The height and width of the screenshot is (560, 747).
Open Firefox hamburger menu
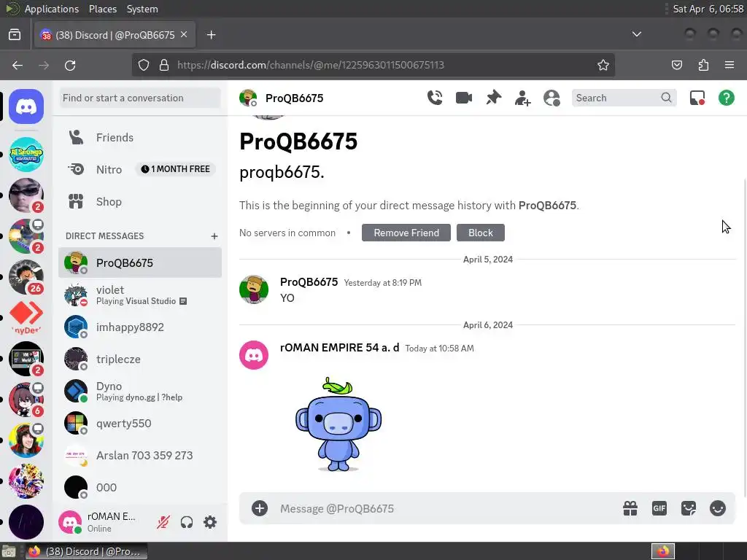click(729, 65)
